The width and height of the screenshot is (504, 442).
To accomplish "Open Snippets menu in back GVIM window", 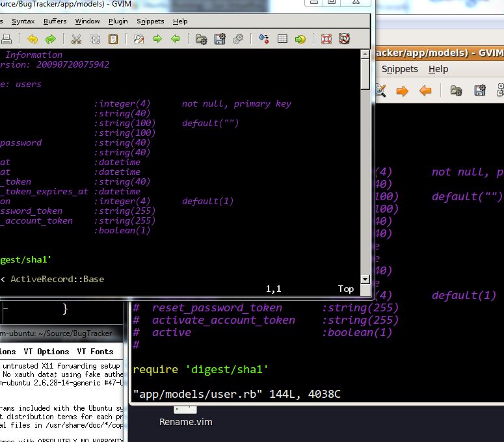I will click(400, 70).
